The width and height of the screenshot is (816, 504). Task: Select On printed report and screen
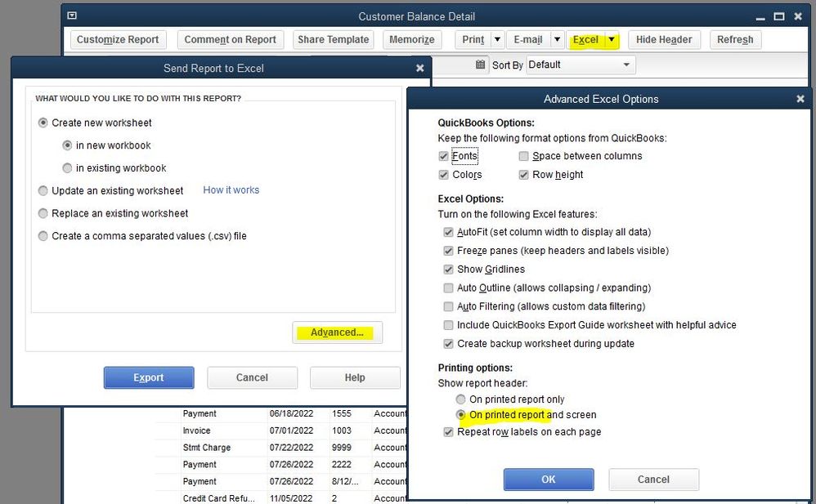pos(460,415)
